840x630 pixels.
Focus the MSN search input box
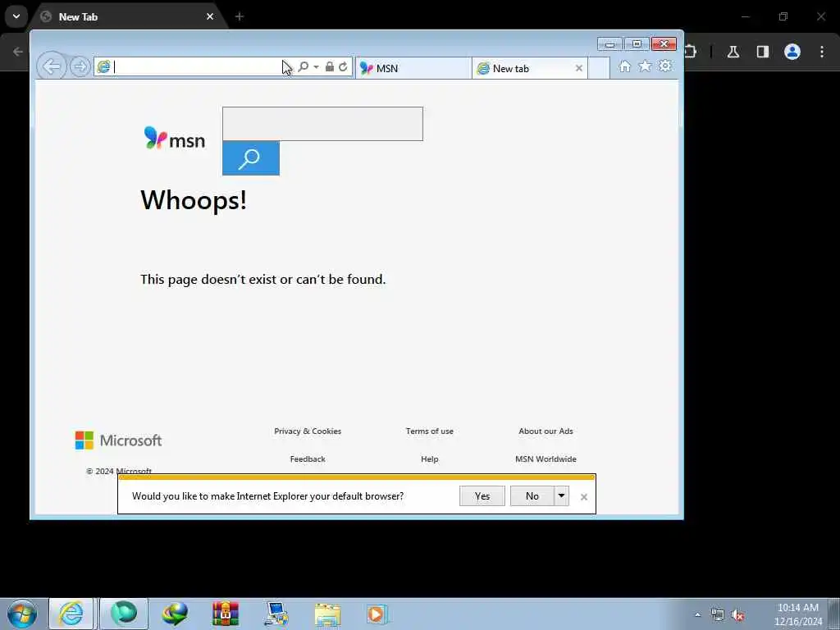(322, 124)
